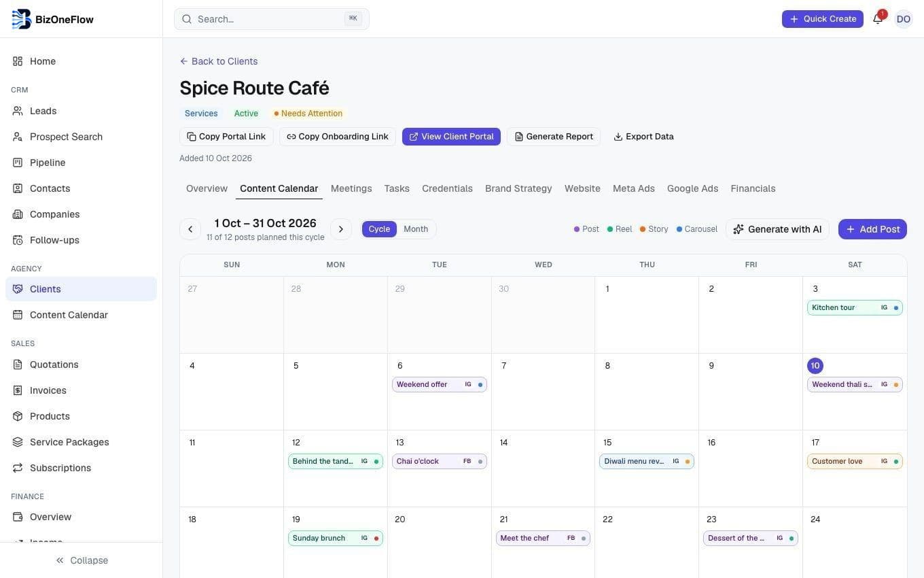
Task: Click the Active status tag
Action: pyautogui.click(x=246, y=114)
